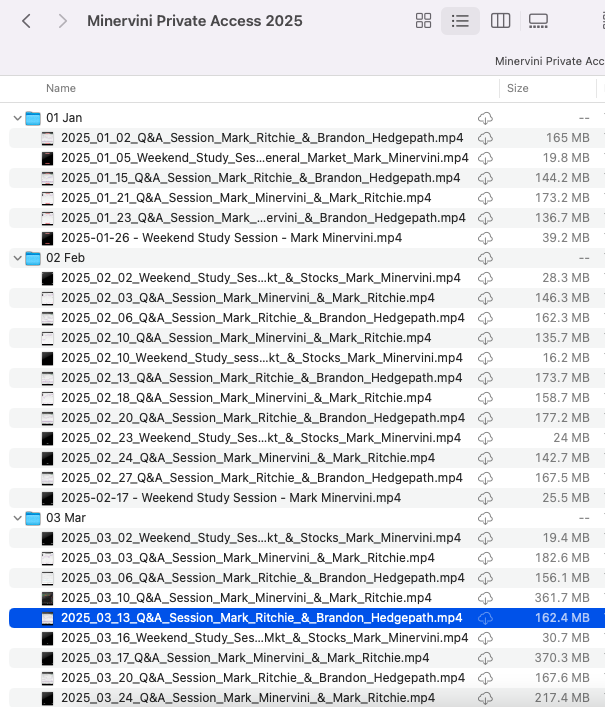The height and width of the screenshot is (707, 605).
Task: Download 2025_01_02 Q&A Session from cloud
Action: tap(485, 138)
